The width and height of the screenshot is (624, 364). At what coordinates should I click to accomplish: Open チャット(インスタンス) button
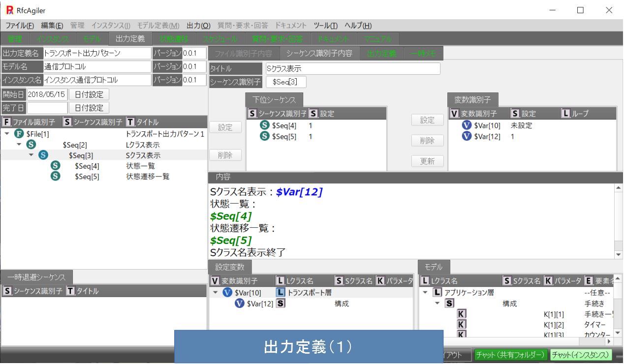click(x=581, y=355)
